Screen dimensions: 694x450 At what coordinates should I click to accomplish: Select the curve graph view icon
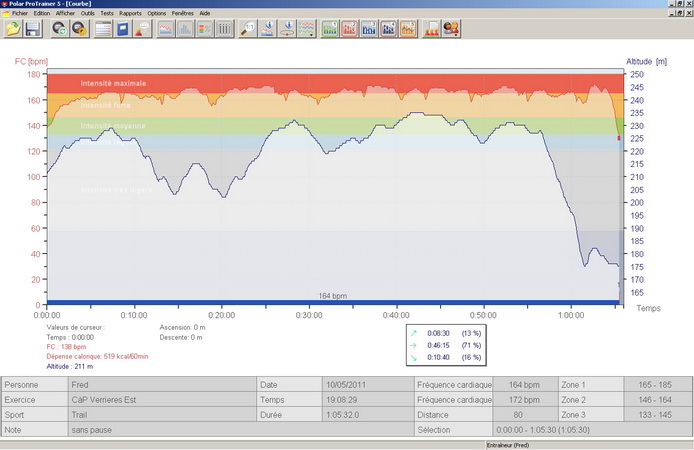[165, 29]
